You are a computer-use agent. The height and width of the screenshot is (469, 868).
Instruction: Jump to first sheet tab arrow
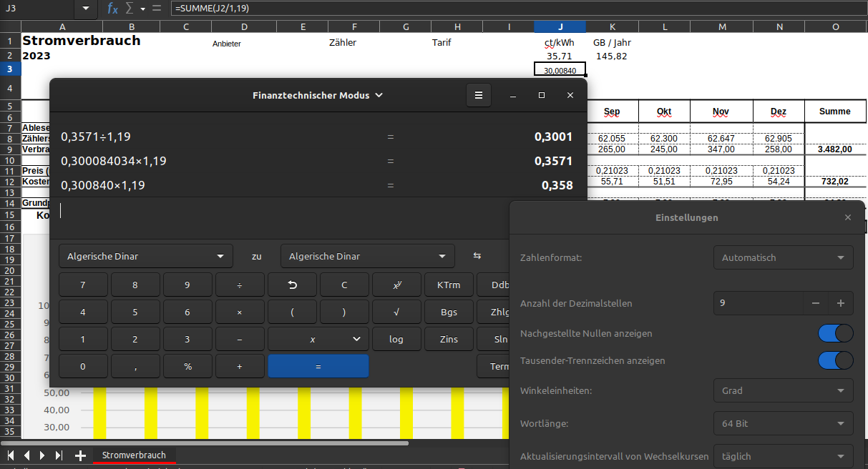(x=11, y=455)
